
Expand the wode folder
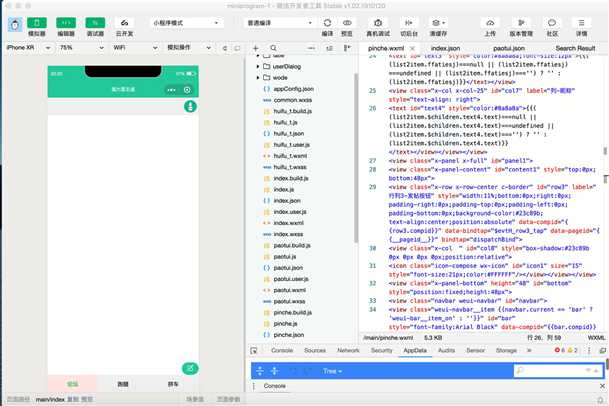(258, 78)
